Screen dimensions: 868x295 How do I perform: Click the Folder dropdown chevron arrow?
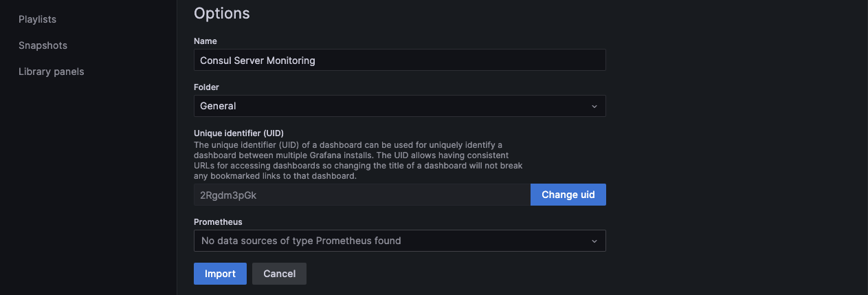(x=594, y=106)
